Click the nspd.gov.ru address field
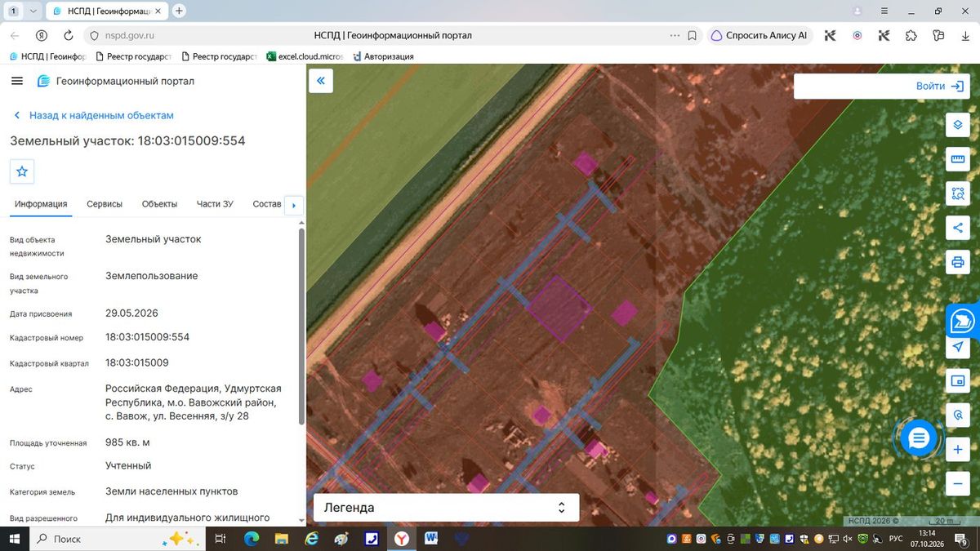The height and width of the screenshot is (551, 980). 131,35
